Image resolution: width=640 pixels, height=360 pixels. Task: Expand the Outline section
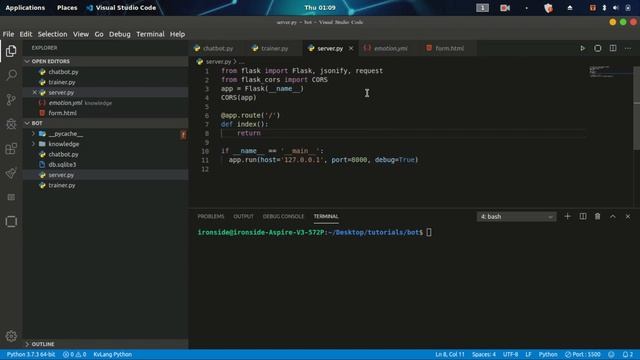tap(105, 344)
